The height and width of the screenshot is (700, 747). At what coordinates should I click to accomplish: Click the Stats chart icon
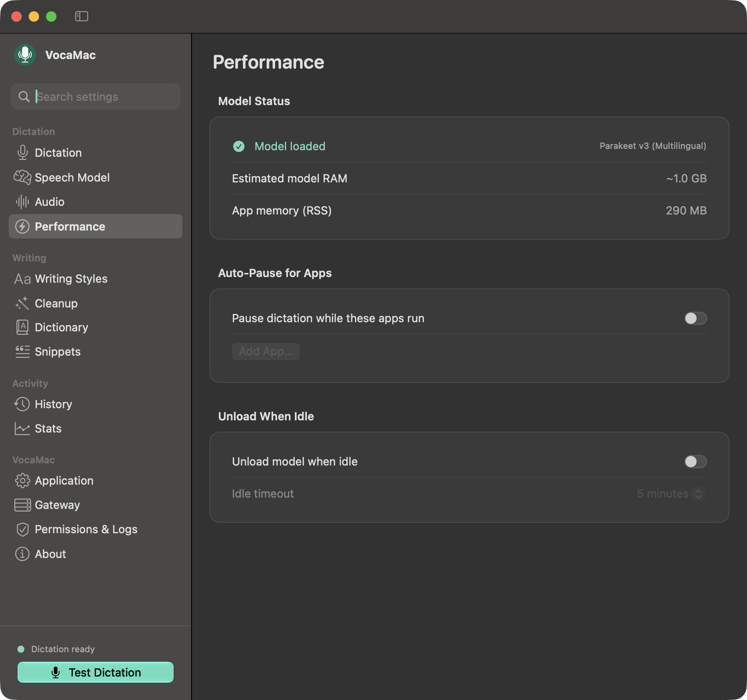tap(22, 429)
